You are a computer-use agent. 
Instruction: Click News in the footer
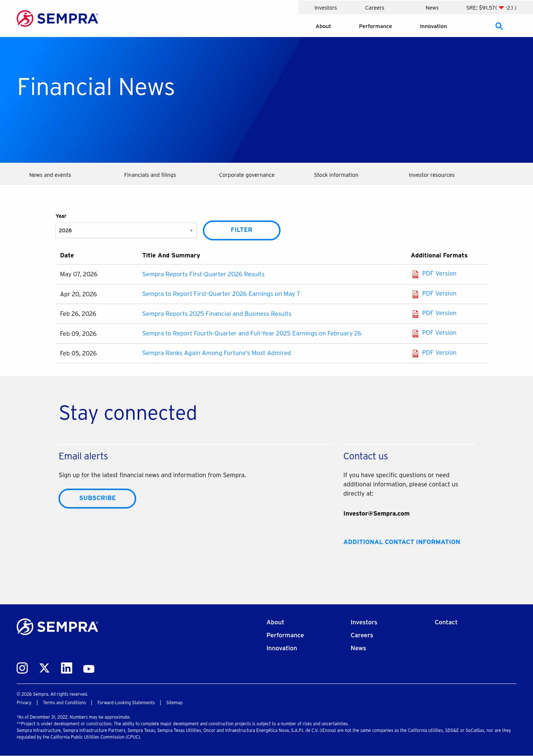tap(358, 648)
